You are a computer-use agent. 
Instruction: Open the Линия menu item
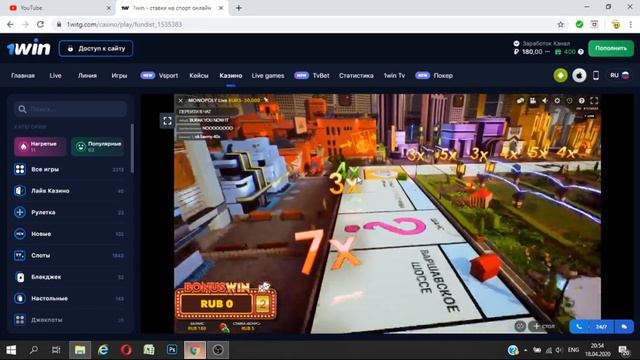pos(87,76)
